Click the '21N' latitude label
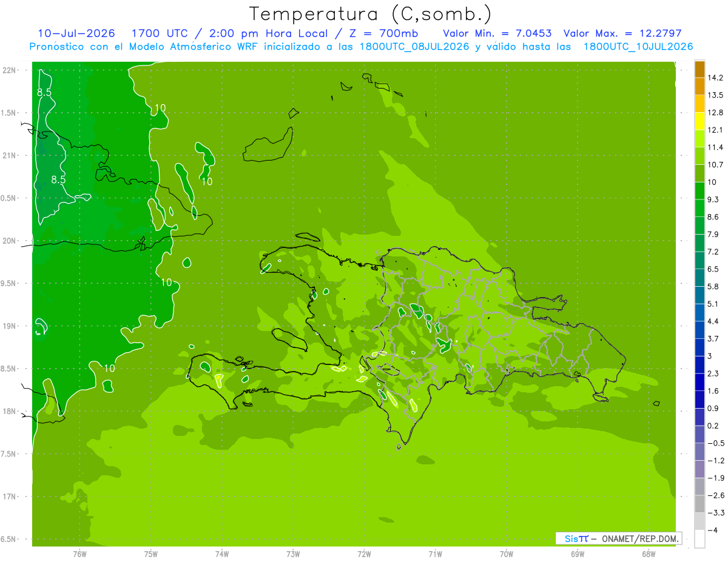 point(10,155)
